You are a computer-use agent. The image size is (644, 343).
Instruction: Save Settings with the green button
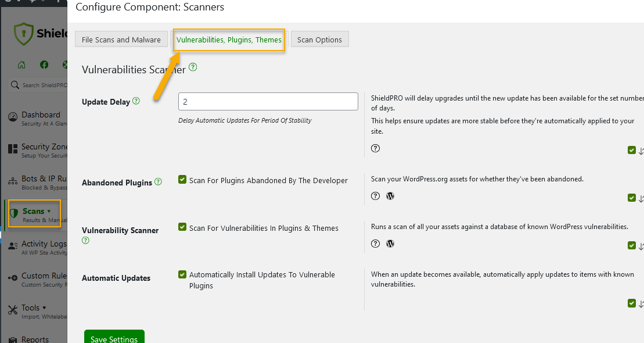click(114, 337)
